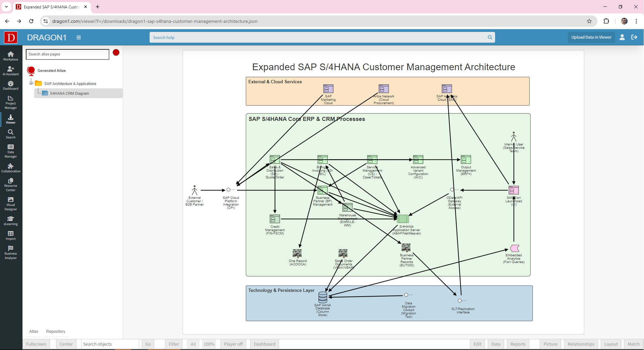The height and width of the screenshot is (350, 644).
Task: Click the Relationships button
Action: [581, 344]
